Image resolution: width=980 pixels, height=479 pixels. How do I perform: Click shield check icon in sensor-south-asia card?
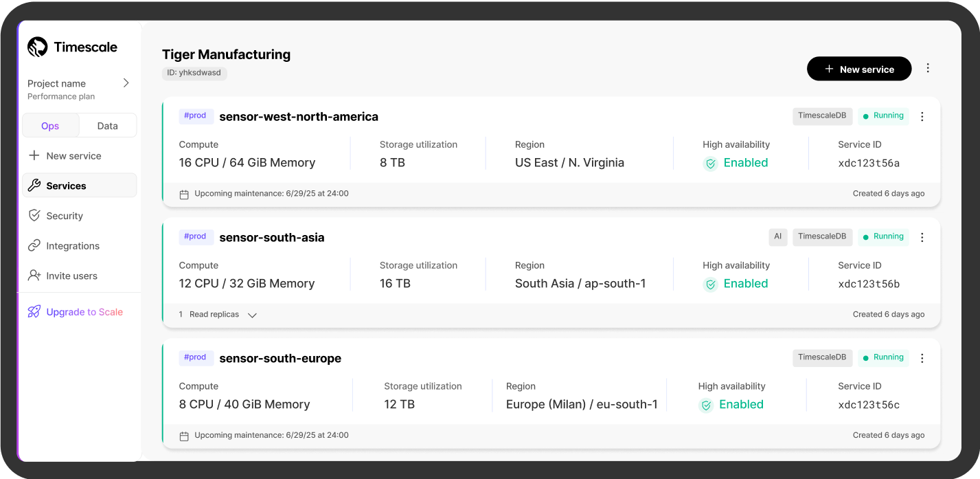pyautogui.click(x=711, y=284)
